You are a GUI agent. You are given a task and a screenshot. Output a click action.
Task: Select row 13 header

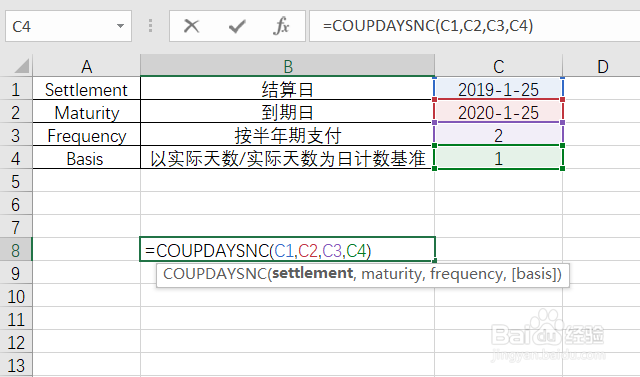[16, 365]
